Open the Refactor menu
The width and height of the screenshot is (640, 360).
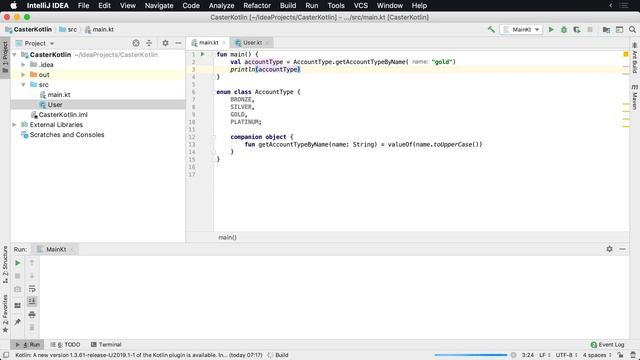(x=257, y=6)
